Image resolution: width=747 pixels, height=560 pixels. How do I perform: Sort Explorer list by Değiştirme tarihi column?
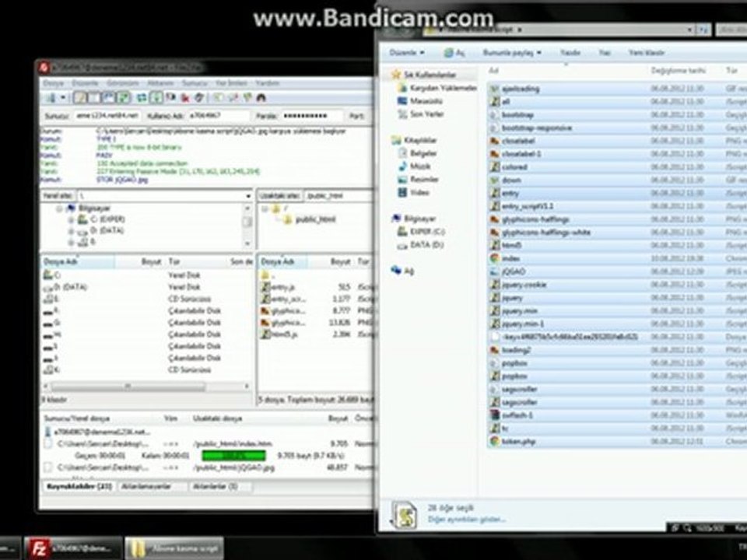pyautogui.click(x=678, y=71)
